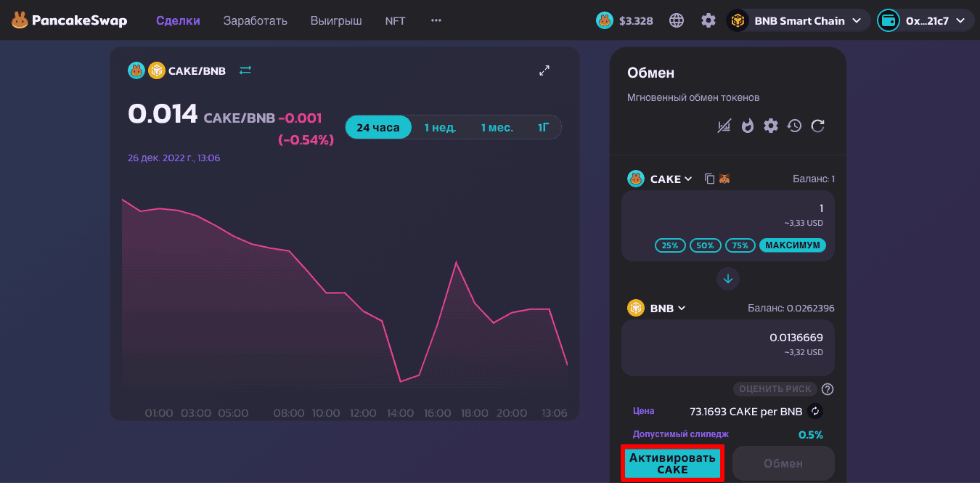
Task: Swap token direction with down arrow
Action: [728, 278]
